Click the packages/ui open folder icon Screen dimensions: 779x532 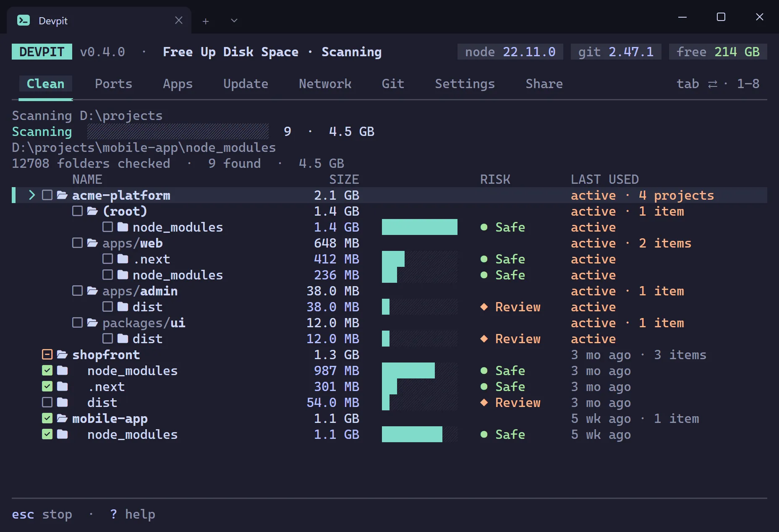point(92,323)
